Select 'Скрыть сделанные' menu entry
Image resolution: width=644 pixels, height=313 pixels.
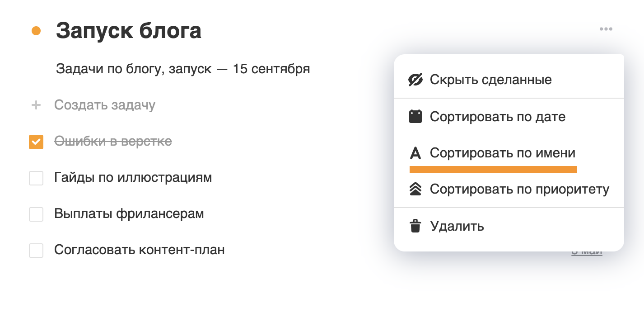(490, 80)
